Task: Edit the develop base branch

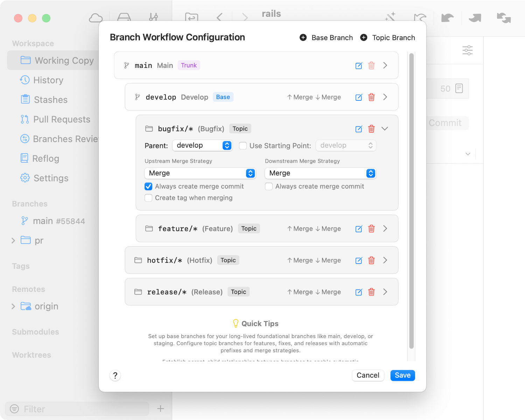Action: [359, 97]
